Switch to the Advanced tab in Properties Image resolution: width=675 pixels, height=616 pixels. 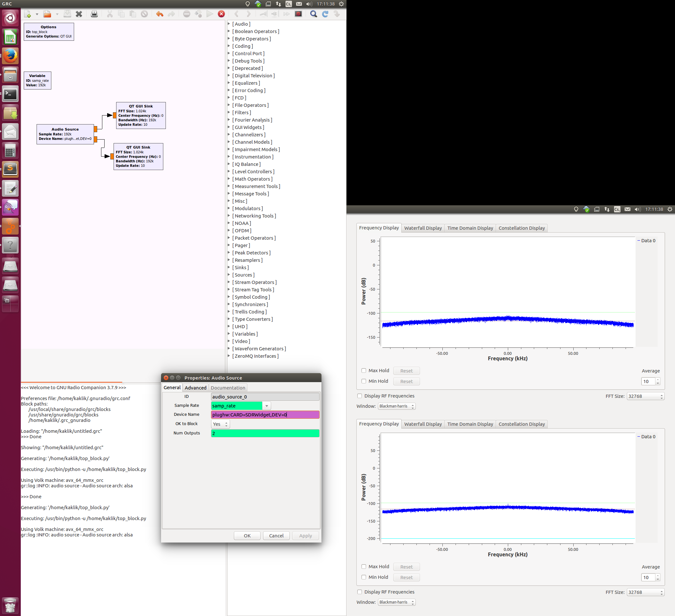tap(195, 388)
